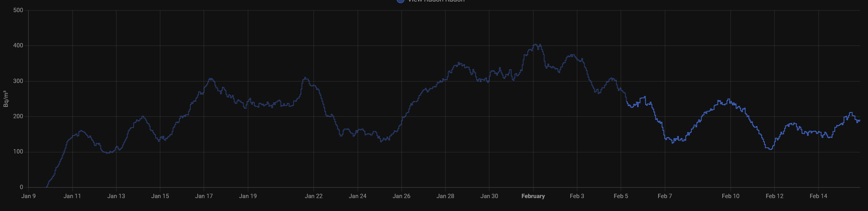868x211 pixels.
Task: Select the final rightmost point of the radon line
Action: coord(859,121)
